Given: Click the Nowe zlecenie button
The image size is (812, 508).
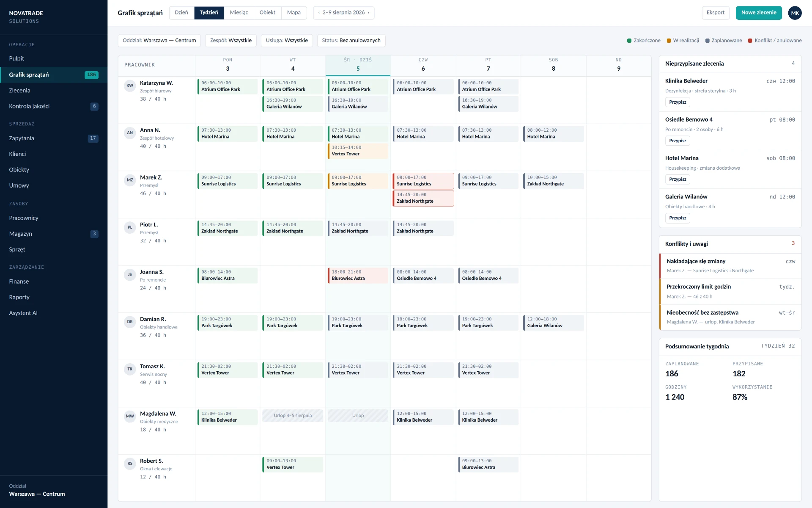Looking at the screenshot, I should (759, 13).
